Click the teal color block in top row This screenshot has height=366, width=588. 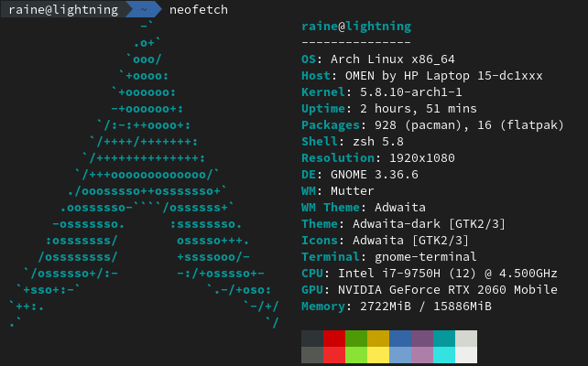(x=444, y=339)
